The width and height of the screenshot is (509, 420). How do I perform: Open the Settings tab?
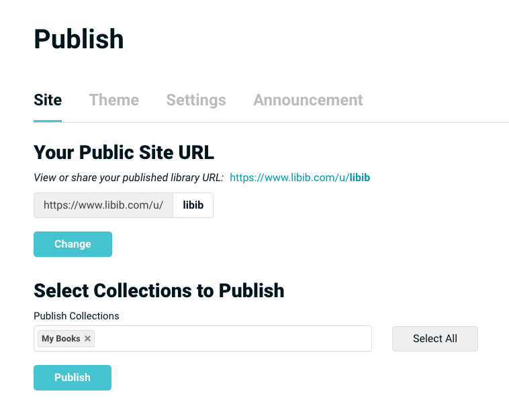(196, 100)
